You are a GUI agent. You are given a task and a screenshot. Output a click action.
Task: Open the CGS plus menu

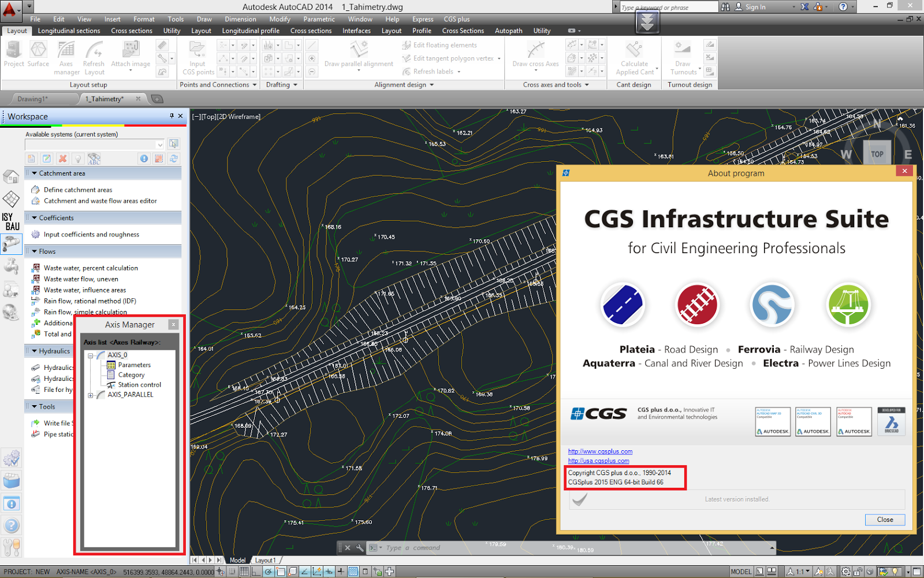(x=456, y=19)
